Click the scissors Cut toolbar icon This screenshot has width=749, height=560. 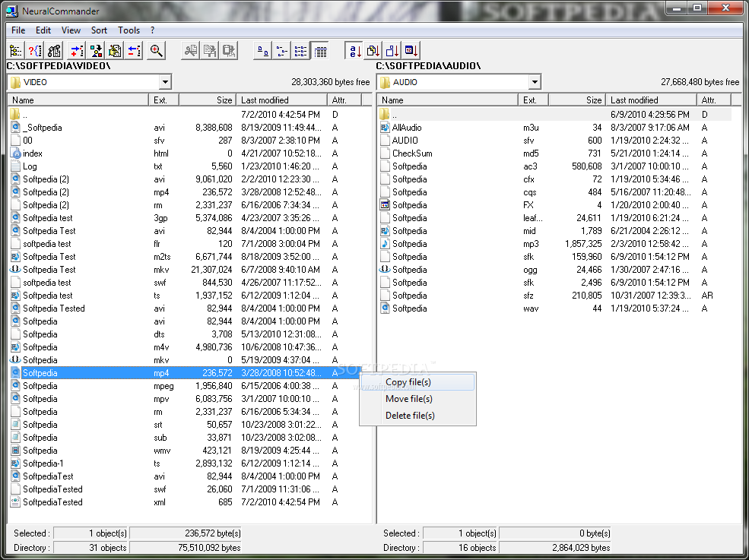(x=191, y=50)
